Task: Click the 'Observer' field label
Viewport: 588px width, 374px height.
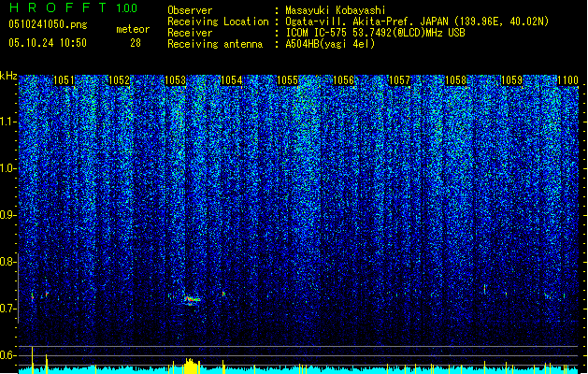Action: point(190,10)
